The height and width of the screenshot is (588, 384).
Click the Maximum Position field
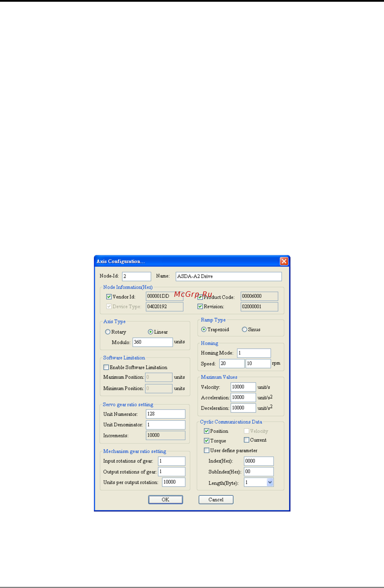pos(159,377)
